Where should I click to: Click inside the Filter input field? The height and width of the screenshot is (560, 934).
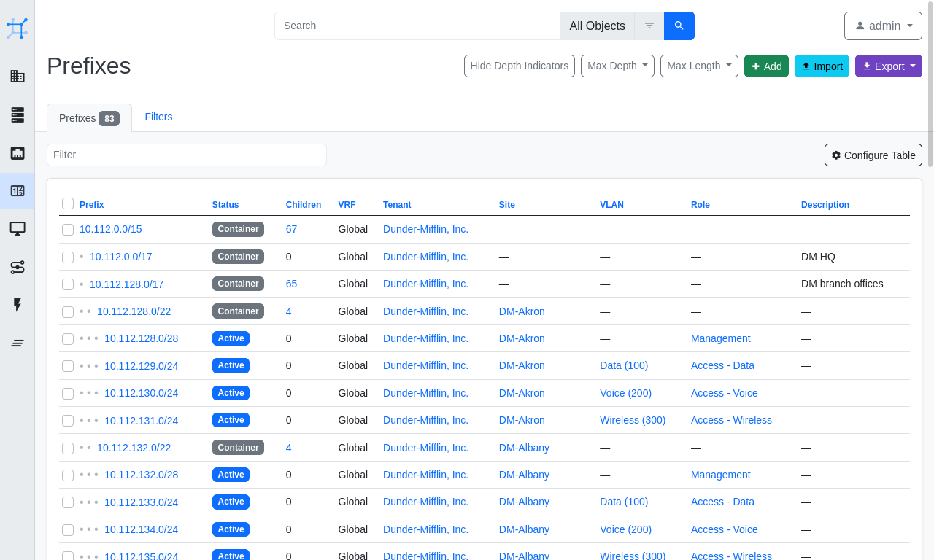coord(186,155)
